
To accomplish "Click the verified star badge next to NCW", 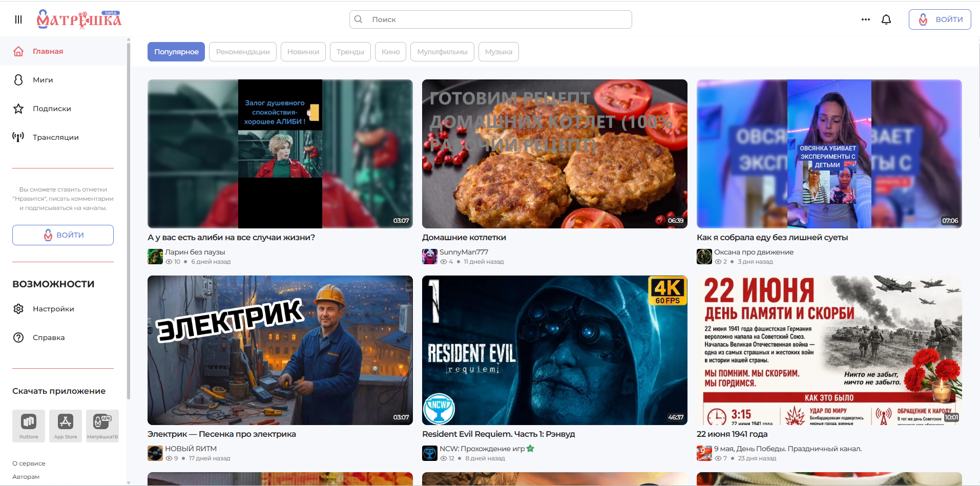I will tap(530, 449).
